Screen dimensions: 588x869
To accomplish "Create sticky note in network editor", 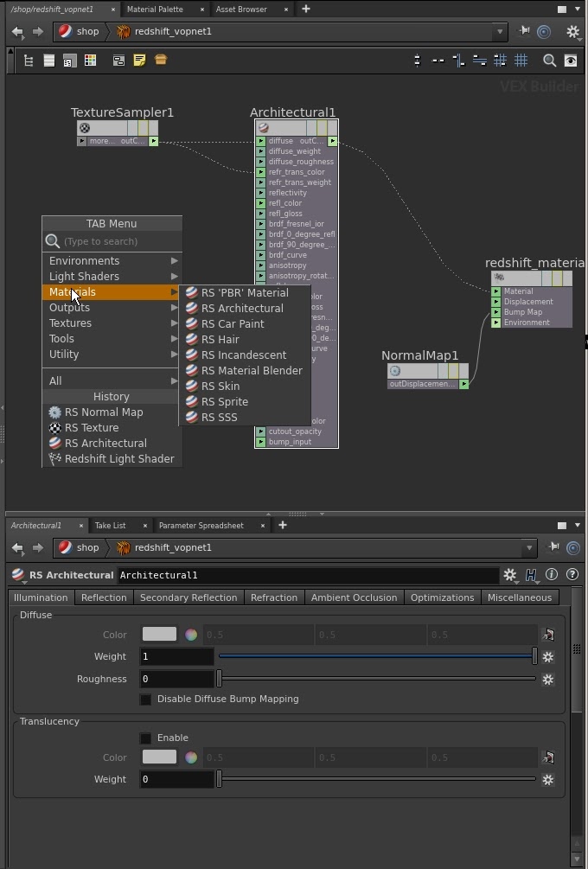I will click(140, 61).
